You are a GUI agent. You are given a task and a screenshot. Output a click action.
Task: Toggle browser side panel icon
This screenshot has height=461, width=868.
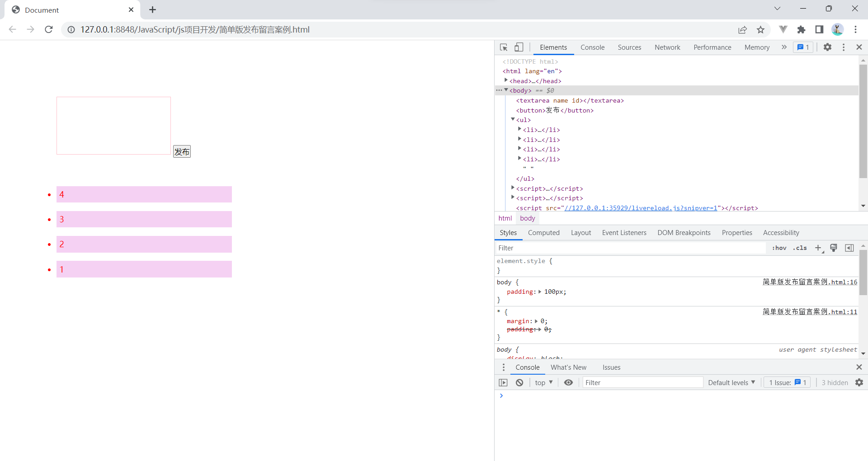[x=819, y=30]
